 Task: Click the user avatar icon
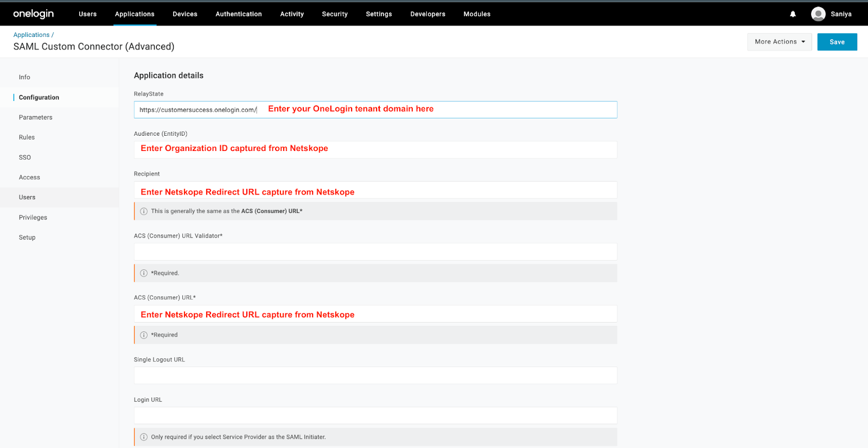pos(818,14)
